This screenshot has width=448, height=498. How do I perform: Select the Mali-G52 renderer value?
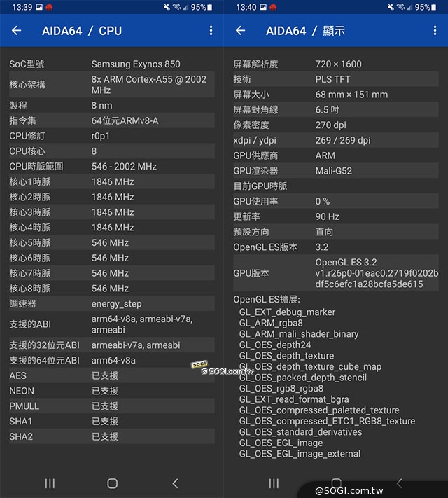[x=334, y=171]
